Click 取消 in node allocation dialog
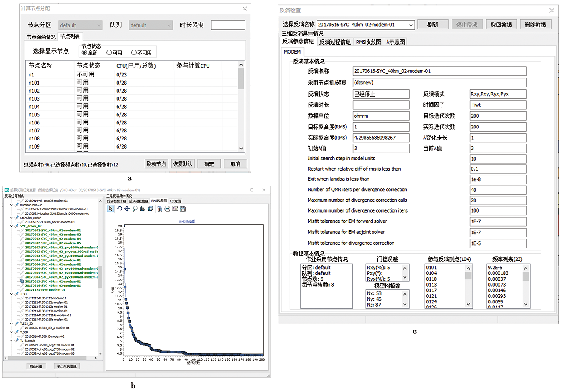Image resolution: width=564 pixels, height=392 pixels. (236, 164)
